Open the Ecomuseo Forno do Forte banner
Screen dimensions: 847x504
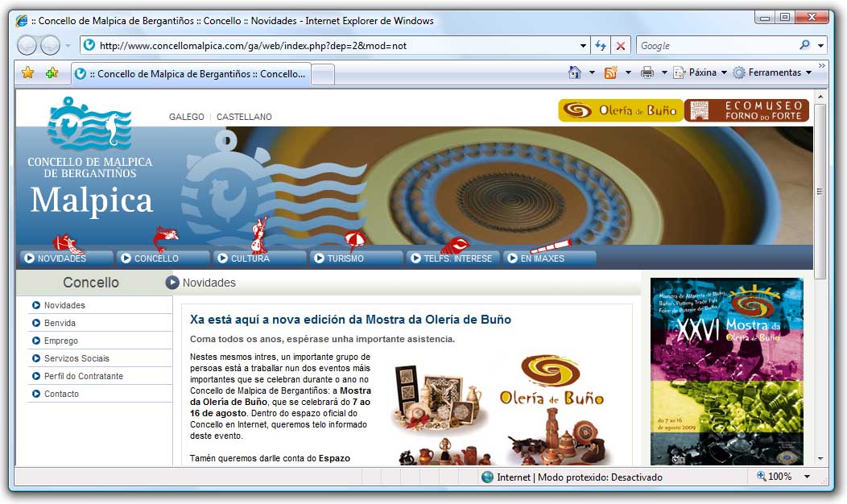coord(747,110)
